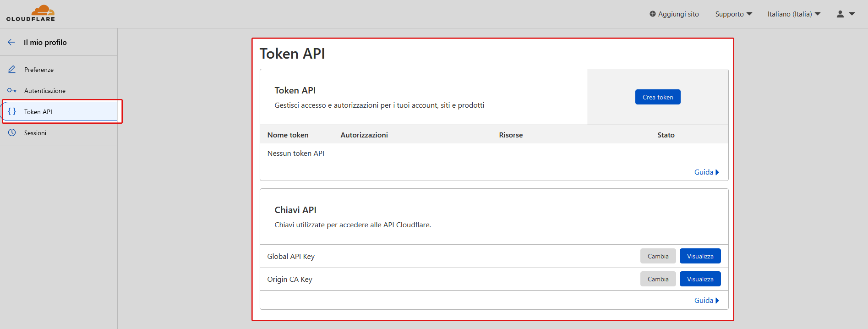Screen dimensions: 868x329
Task: Click the pencil icon next to Preferenze
Action: pyautogui.click(x=12, y=69)
